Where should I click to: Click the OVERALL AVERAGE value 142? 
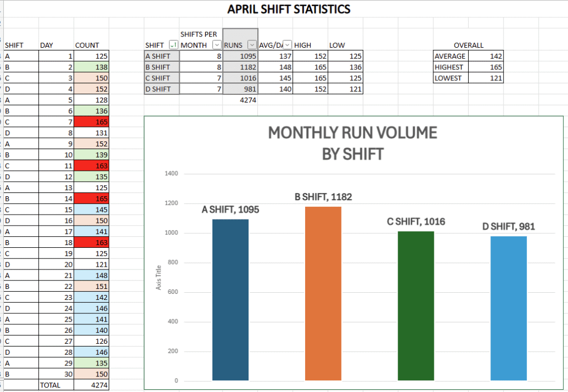pyautogui.click(x=485, y=56)
